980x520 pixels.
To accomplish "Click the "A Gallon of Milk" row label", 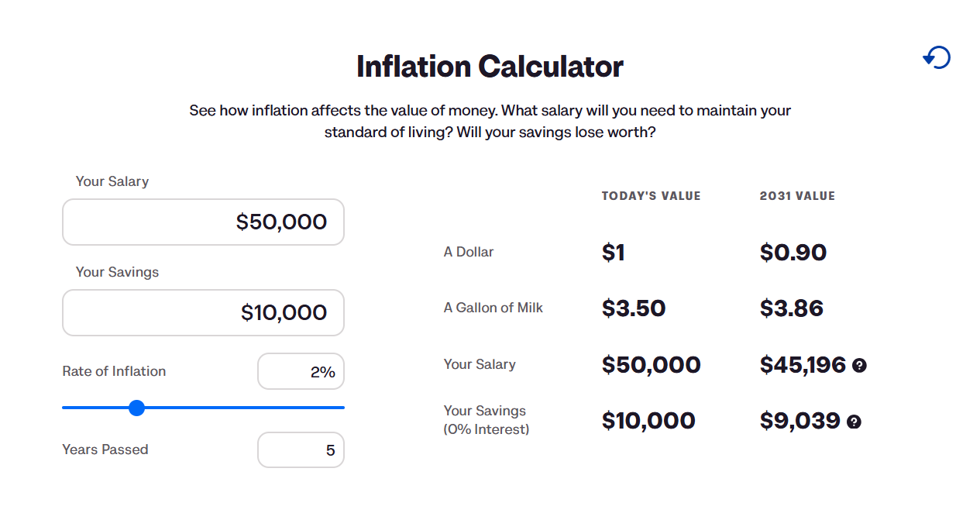I will pyautogui.click(x=493, y=308).
